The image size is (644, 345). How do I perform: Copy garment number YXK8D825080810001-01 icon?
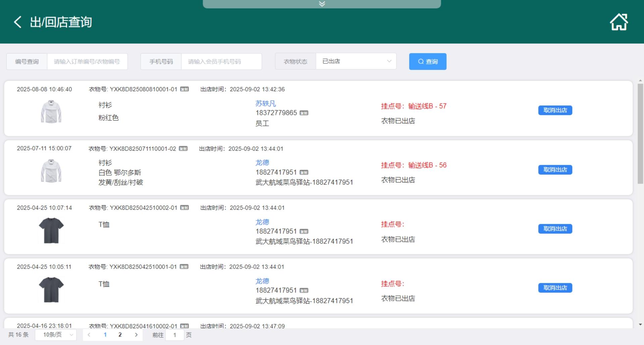[184, 89]
